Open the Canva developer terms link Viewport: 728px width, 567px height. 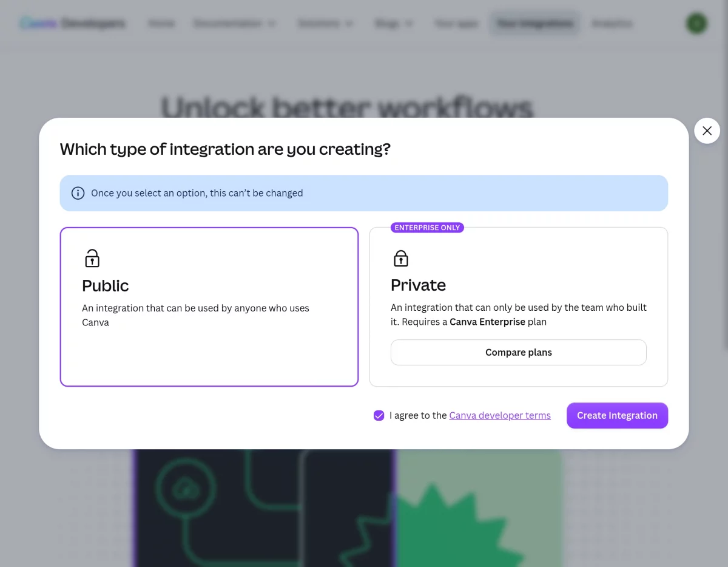click(500, 416)
